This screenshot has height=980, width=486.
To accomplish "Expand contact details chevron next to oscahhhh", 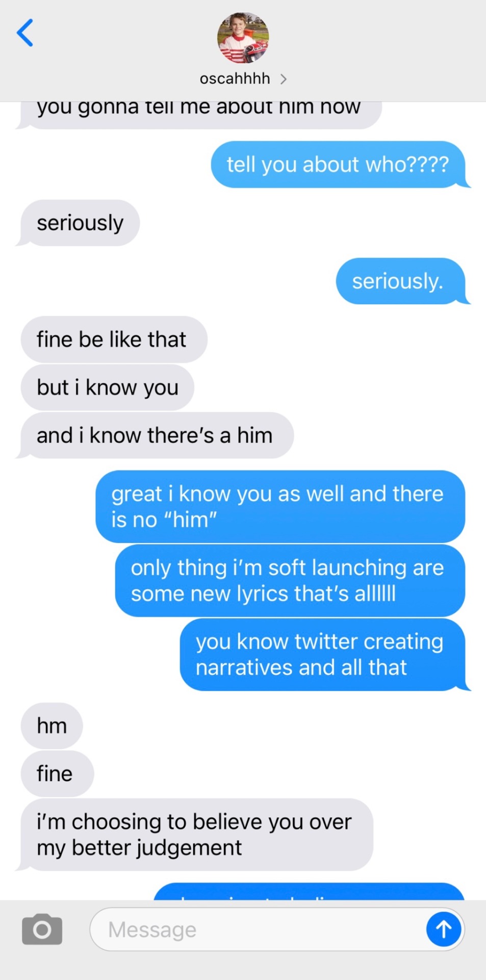I will pos(284,79).
